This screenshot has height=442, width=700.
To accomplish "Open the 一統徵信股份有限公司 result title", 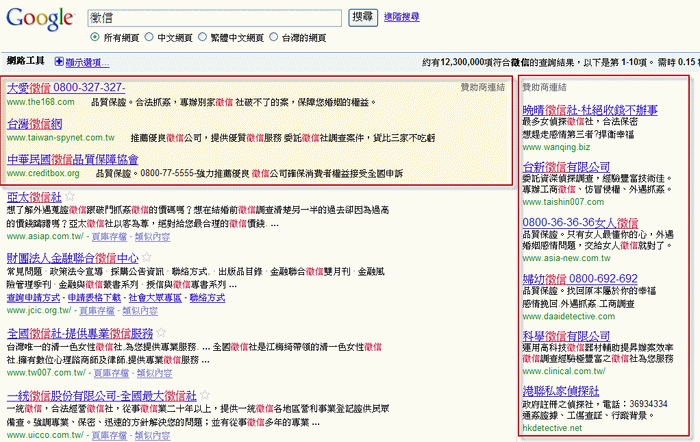I will (x=102, y=396).
